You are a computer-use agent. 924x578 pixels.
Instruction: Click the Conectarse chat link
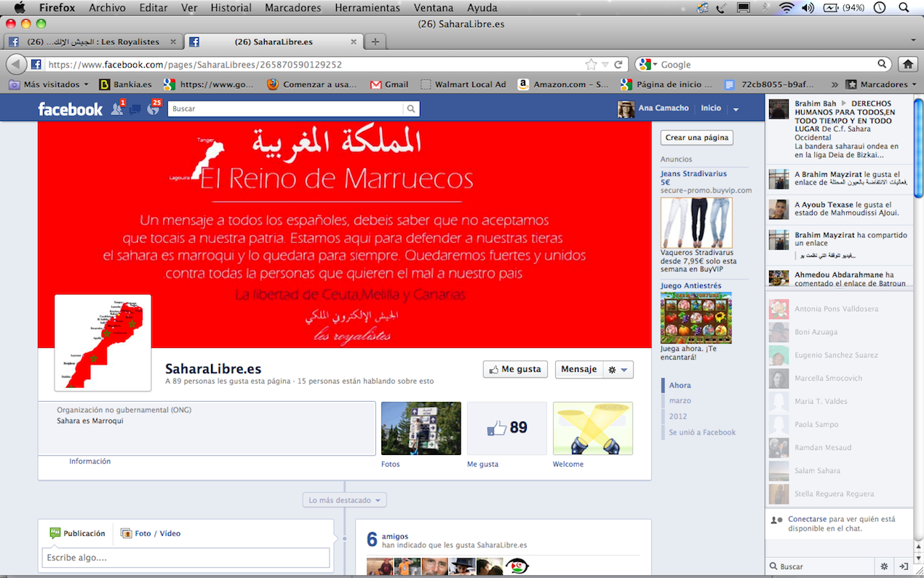807,519
